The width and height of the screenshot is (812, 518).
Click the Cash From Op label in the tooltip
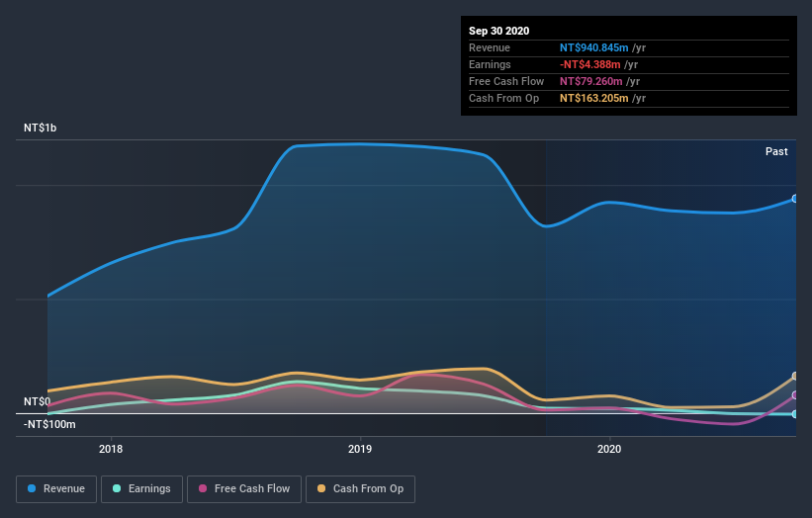tap(503, 98)
